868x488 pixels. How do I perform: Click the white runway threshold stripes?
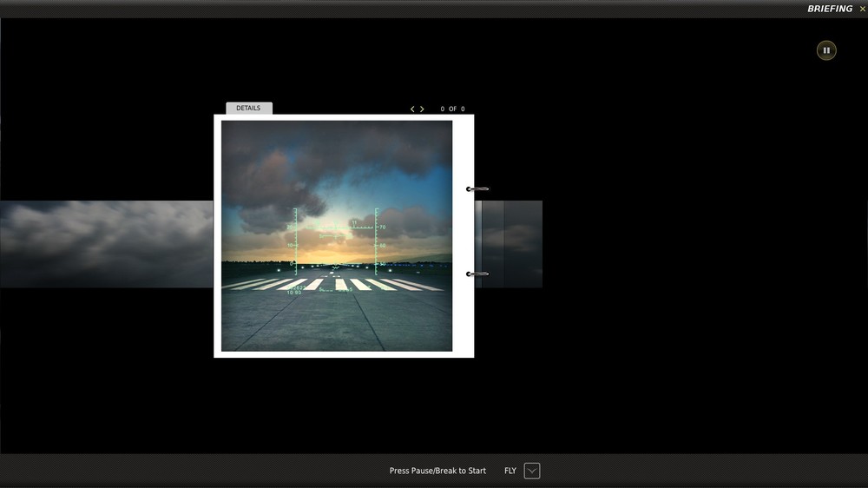coord(332,285)
